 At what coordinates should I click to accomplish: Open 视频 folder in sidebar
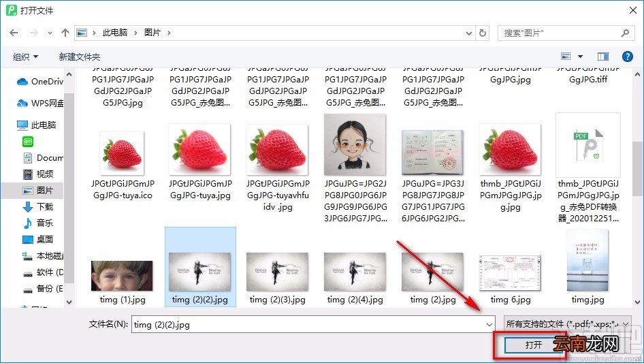coord(38,174)
